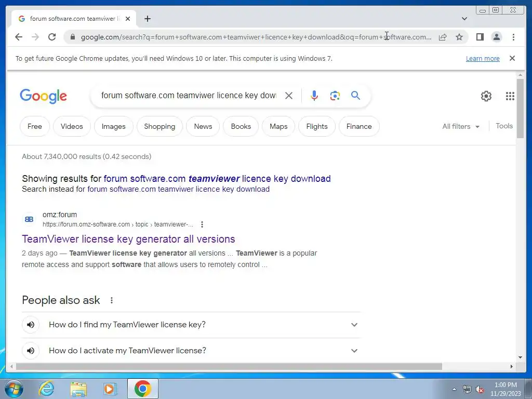Viewport: 532px width, 399px height.
Task: Open Chrome's three-dot menu
Action: [513, 37]
